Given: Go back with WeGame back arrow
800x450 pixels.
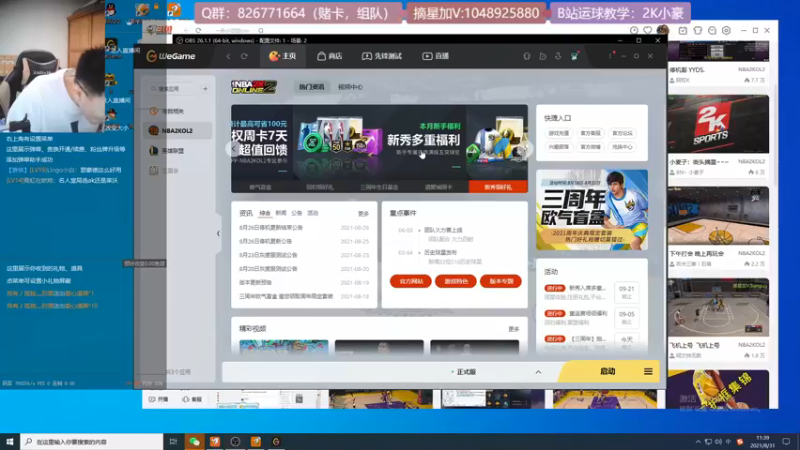Looking at the screenshot, I should (229, 56).
